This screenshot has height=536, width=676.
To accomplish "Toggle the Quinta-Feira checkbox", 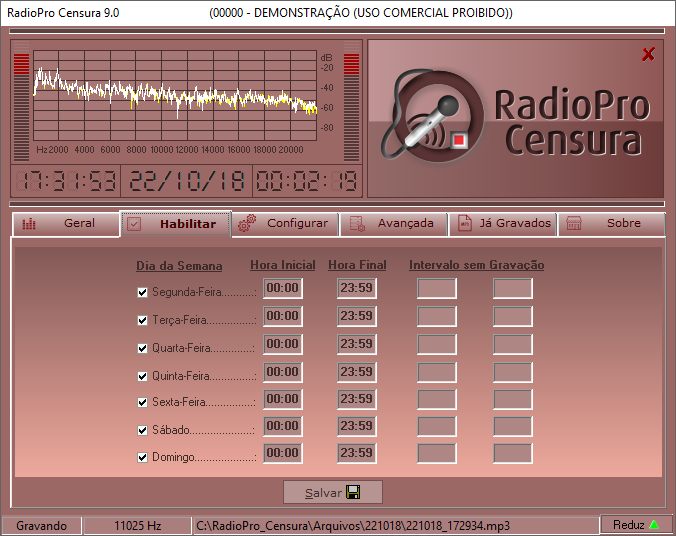I will [142, 376].
